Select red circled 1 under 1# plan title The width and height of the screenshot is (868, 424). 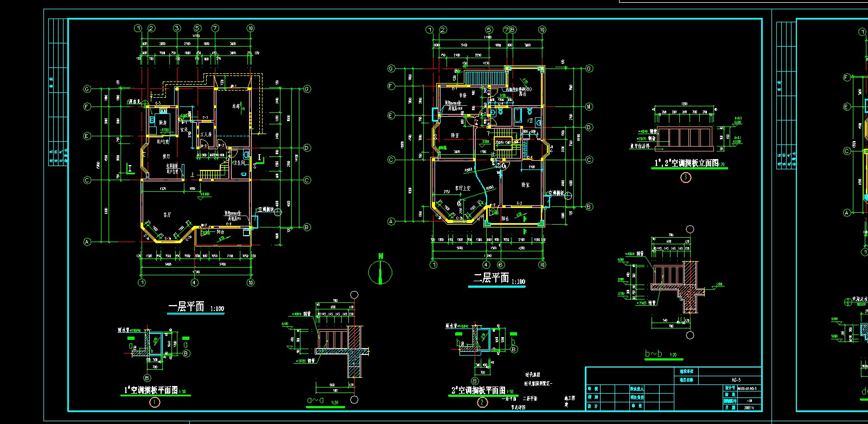(x=155, y=402)
